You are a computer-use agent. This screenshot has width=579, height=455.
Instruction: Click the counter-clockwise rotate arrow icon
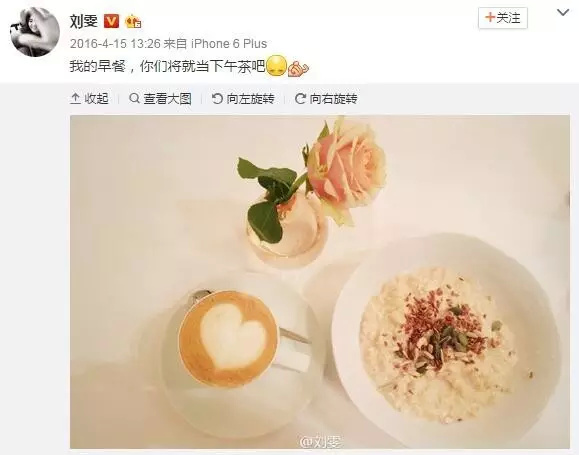217,99
